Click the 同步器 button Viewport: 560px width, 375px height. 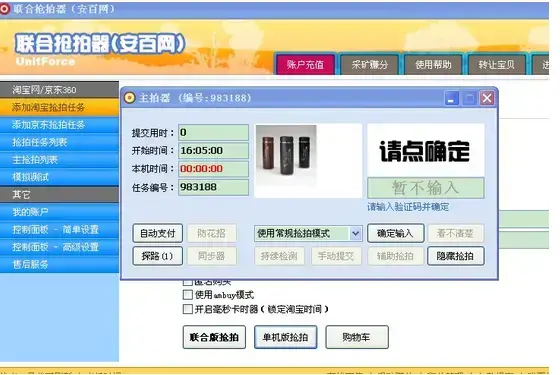211,256
